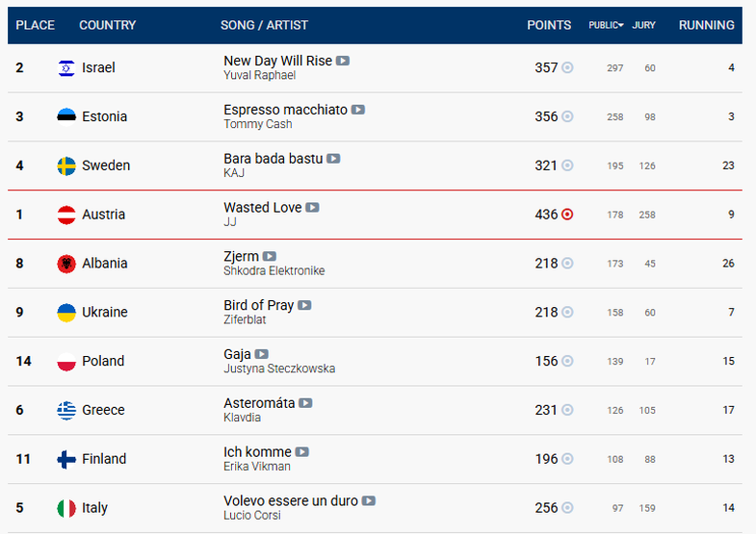Sort table by POINTS header
Screen dimensions: 756x534
[x=549, y=25]
